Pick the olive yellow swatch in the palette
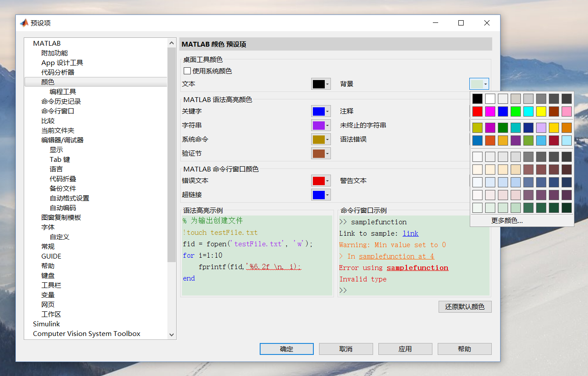588x376 pixels. pyautogui.click(x=477, y=128)
